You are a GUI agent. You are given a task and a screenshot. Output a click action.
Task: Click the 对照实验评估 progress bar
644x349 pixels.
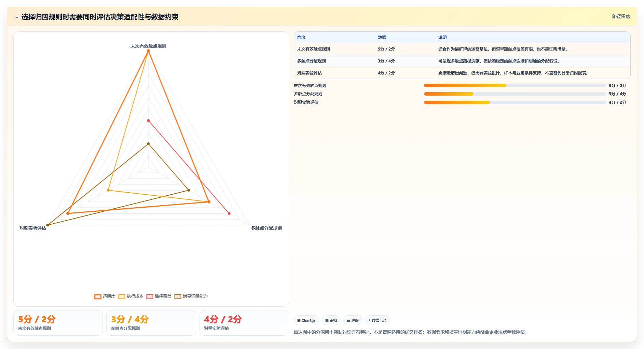(515, 102)
